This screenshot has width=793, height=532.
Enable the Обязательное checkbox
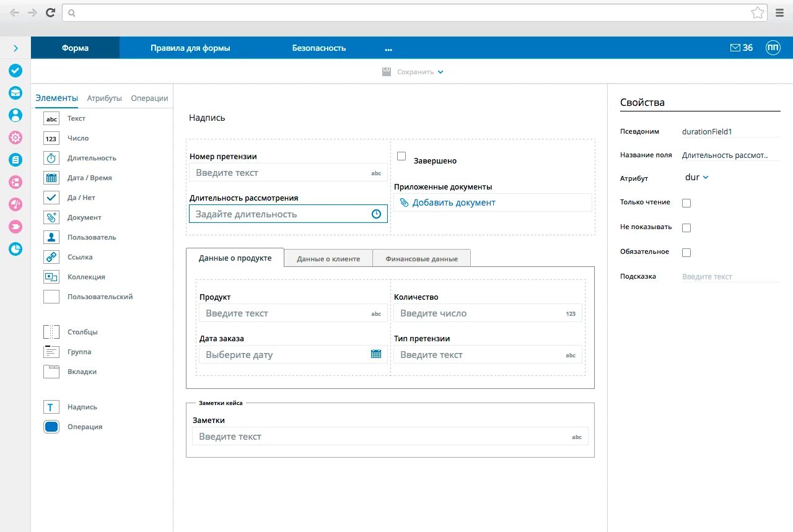(686, 253)
